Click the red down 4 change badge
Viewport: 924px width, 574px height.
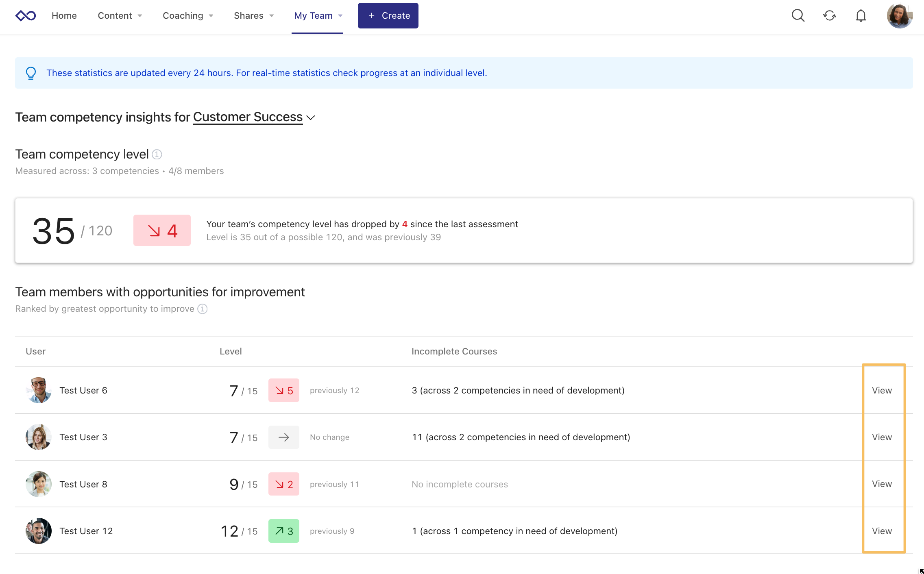[162, 230]
